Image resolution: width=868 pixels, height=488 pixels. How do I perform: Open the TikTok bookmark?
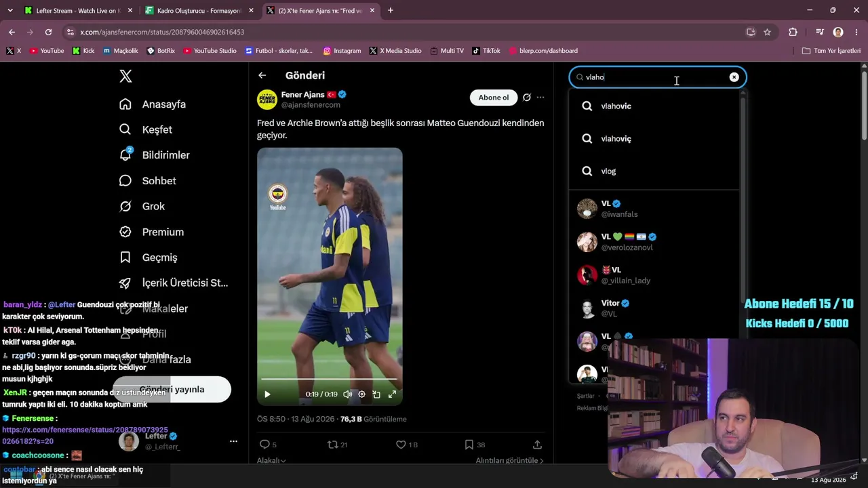tap(486, 51)
